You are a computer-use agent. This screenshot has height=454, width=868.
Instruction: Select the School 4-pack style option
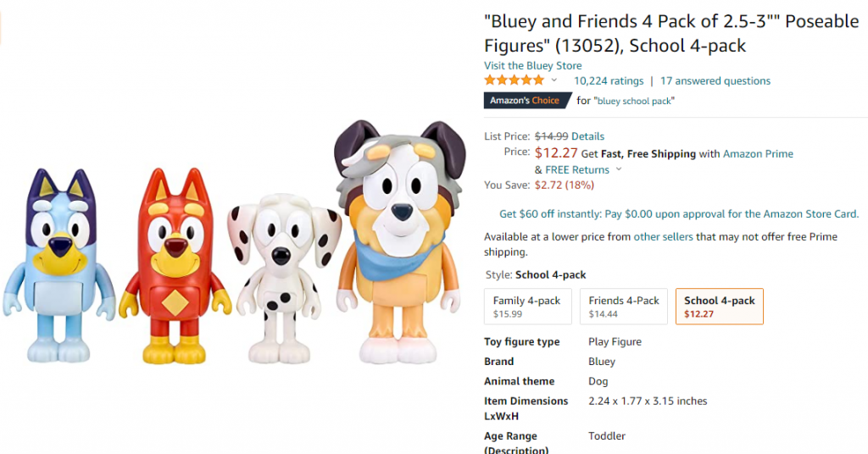coord(720,307)
